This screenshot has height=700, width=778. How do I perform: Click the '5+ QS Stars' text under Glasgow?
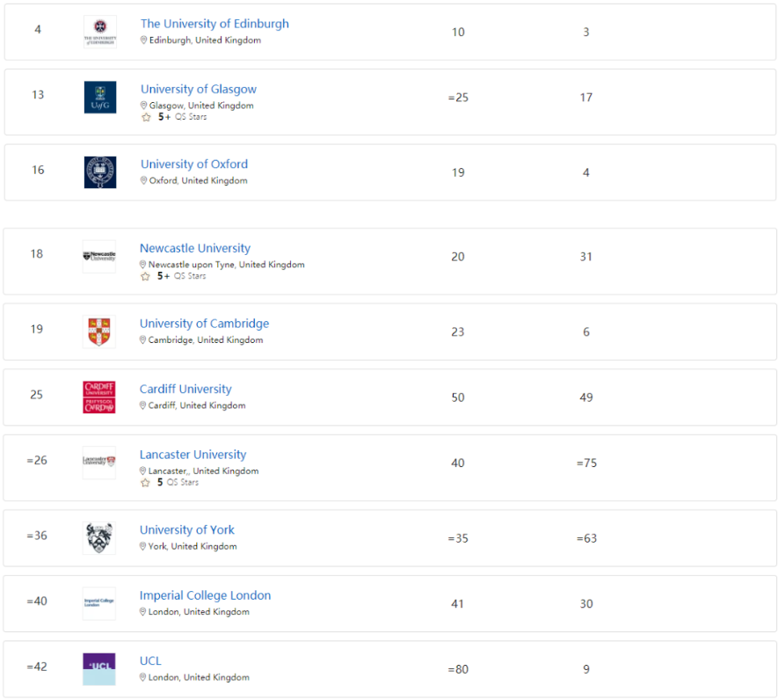click(x=182, y=117)
